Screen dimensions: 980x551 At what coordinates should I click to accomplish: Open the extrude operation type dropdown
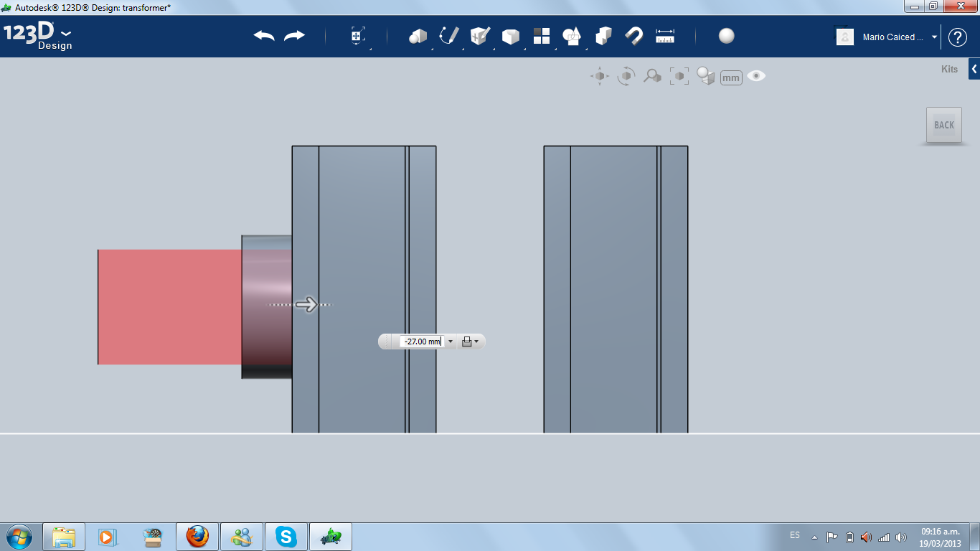pyautogui.click(x=470, y=342)
